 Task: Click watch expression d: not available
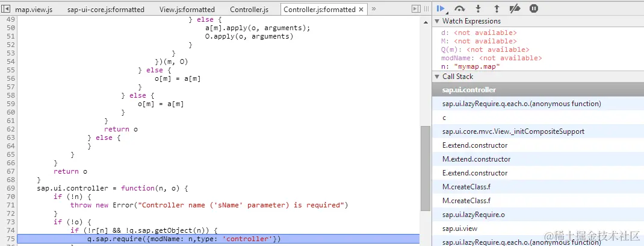pyautogui.click(x=479, y=33)
